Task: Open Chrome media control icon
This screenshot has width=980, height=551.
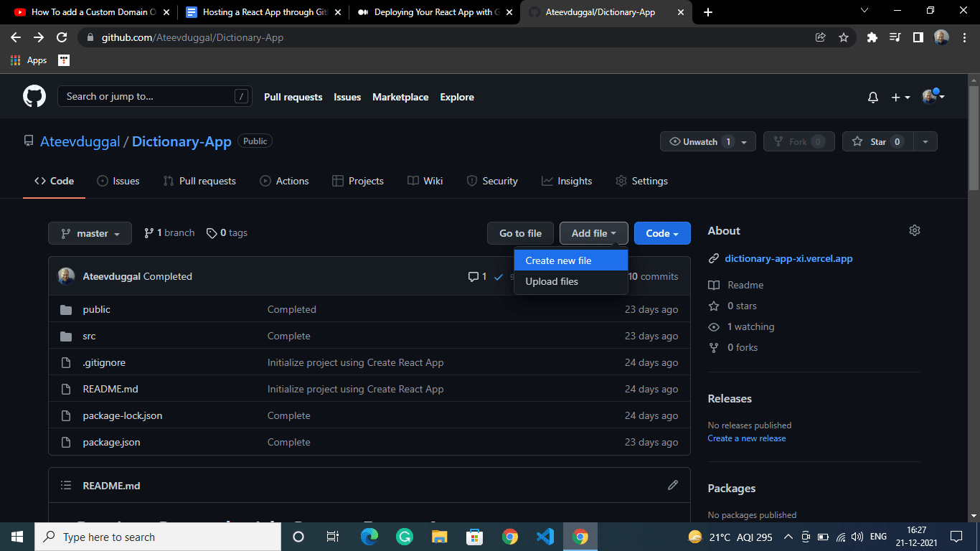Action: coord(895,37)
